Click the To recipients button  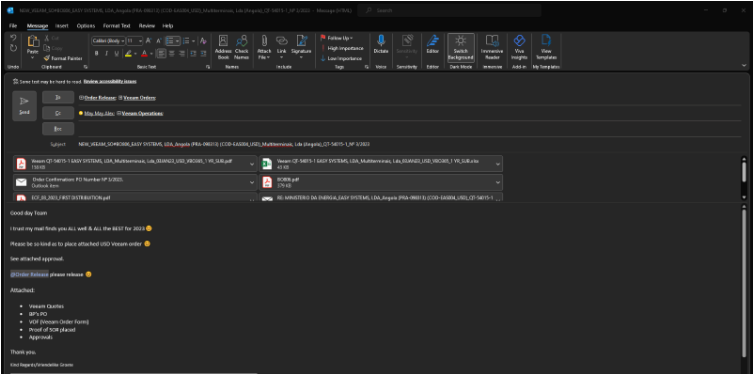coord(58,97)
